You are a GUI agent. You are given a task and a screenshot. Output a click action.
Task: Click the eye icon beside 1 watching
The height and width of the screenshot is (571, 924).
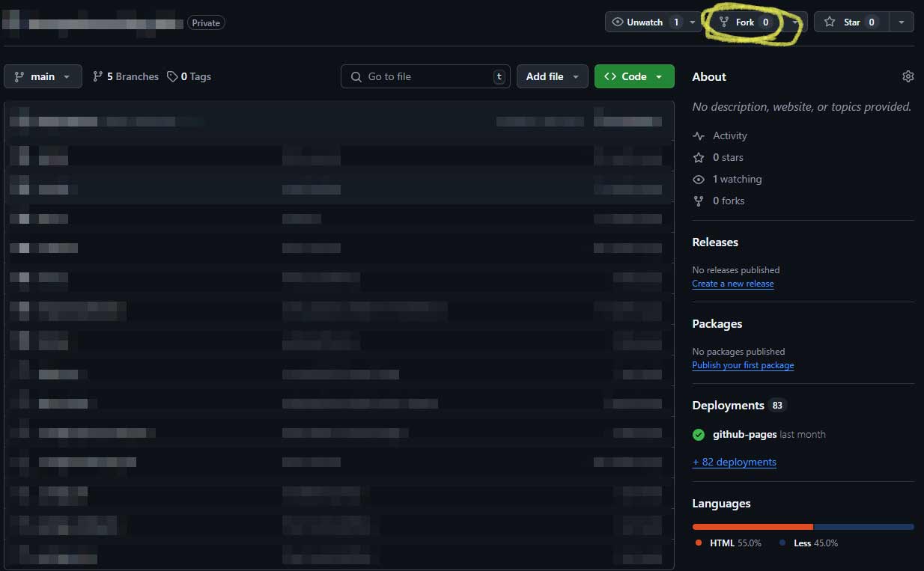(x=699, y=179)
